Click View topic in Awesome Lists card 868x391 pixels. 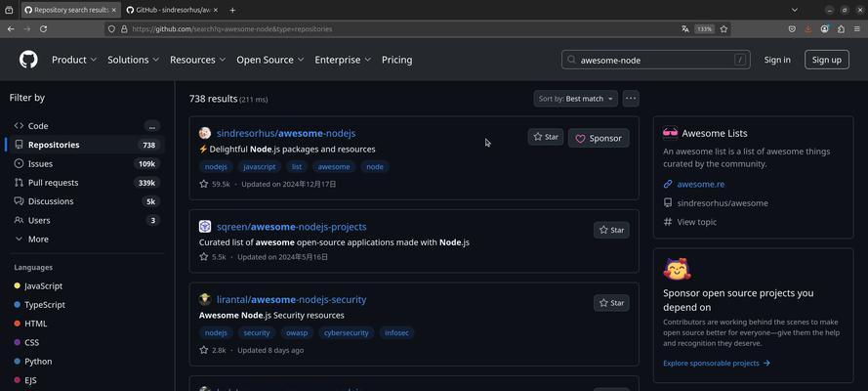pos(696,222)
